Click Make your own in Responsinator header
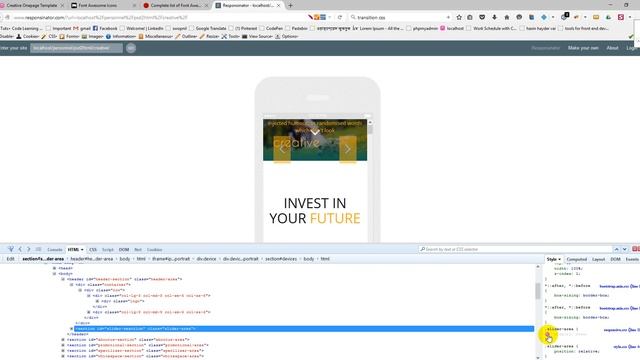The height and width of the screenshot is (360, 640). 583,48
